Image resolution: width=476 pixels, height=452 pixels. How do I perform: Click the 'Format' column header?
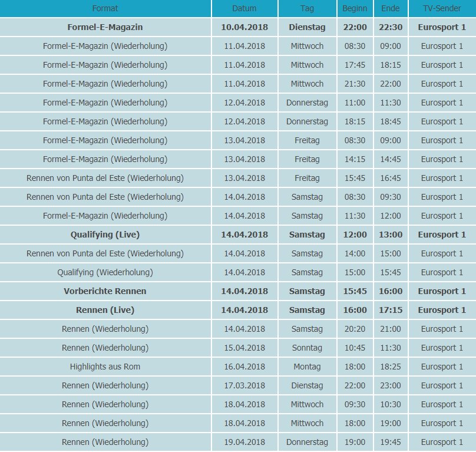click(x=105, y=8)
